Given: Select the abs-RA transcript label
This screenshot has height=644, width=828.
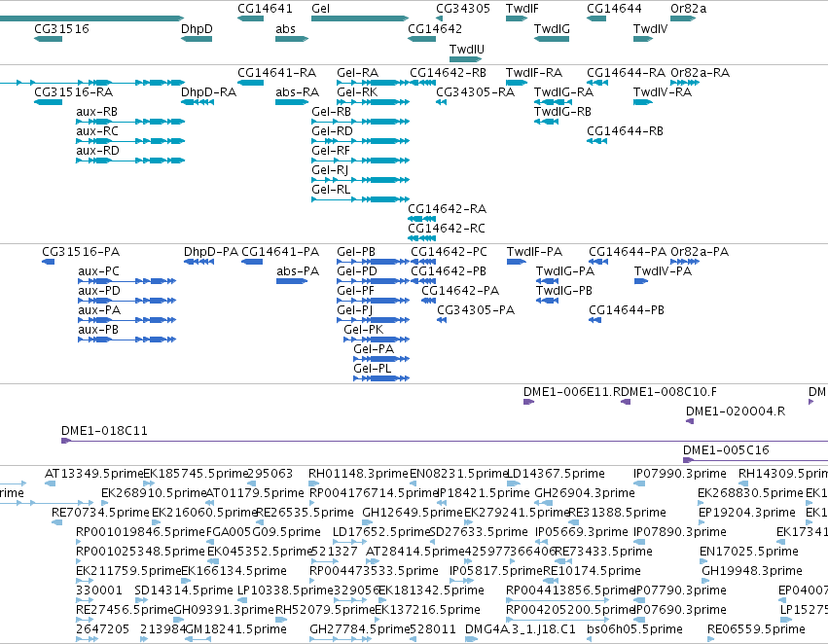Looking at the screenshot, I should tap(297, 91).
